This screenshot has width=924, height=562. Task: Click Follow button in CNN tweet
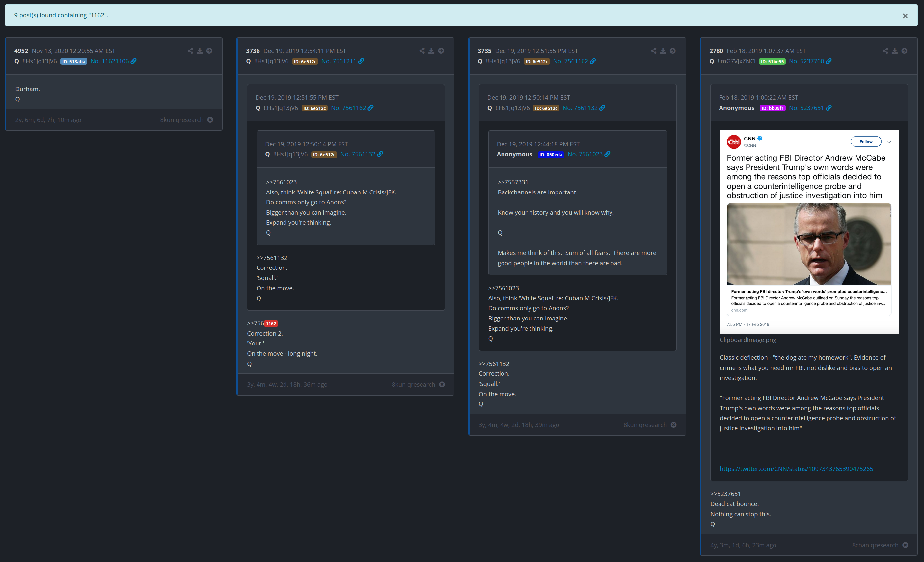pyautogui.click(x=866, y=141)
